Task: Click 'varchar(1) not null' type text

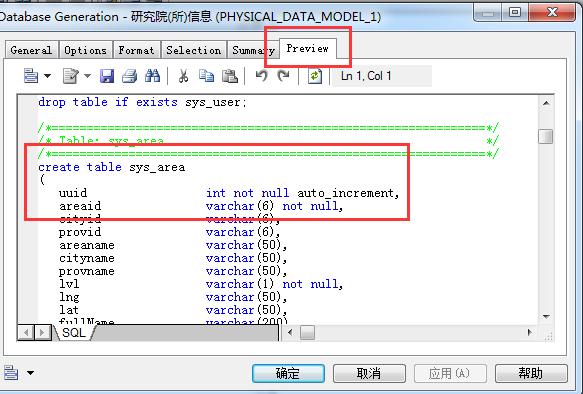Action: click(x=274, y=284)
